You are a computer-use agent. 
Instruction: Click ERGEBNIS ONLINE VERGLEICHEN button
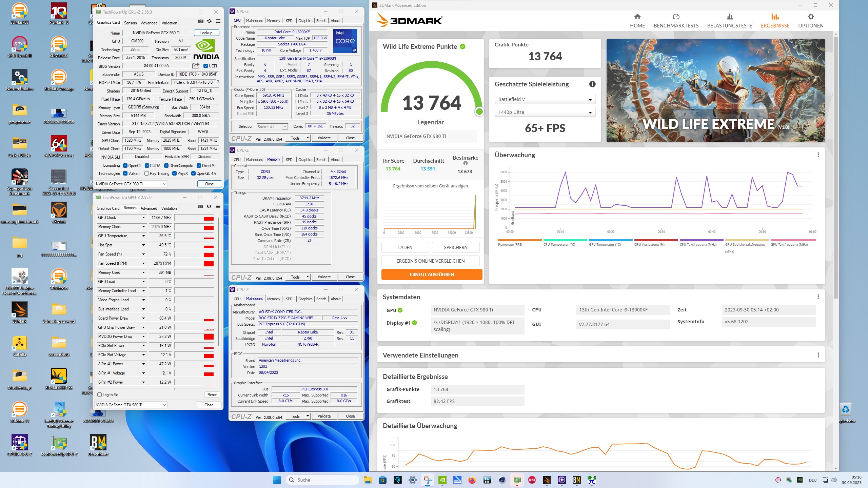pyautogui.click(x=430, y=261)
